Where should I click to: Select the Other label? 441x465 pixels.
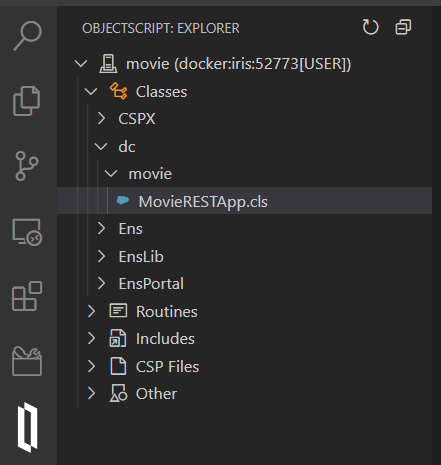(156, 394)
